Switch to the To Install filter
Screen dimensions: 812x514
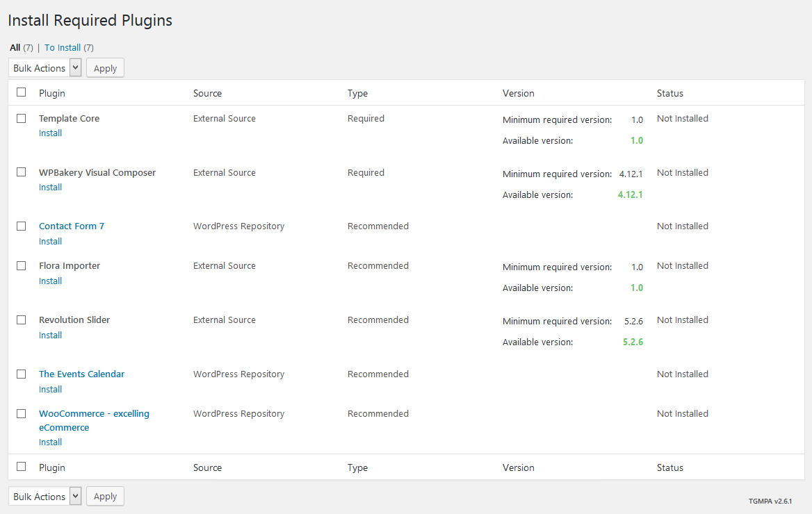click(63, 48)
